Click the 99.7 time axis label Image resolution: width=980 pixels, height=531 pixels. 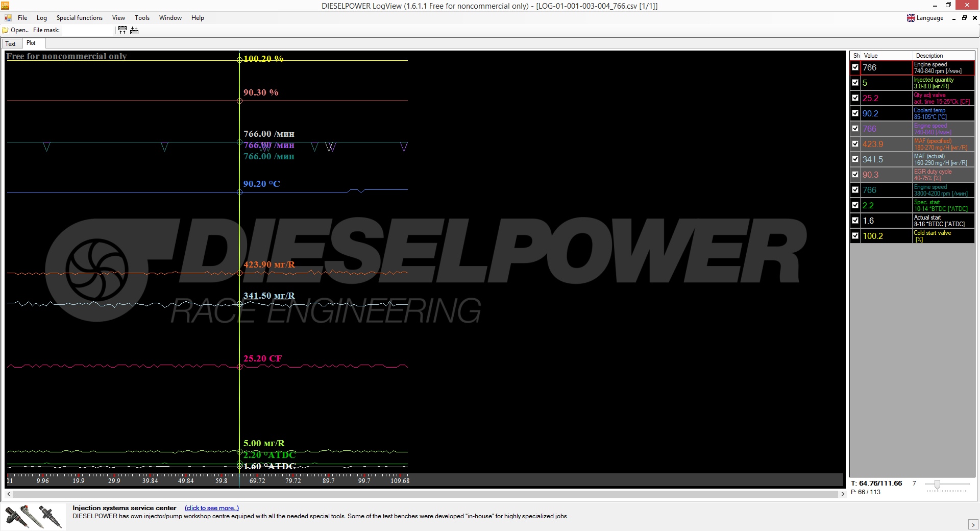364,481
